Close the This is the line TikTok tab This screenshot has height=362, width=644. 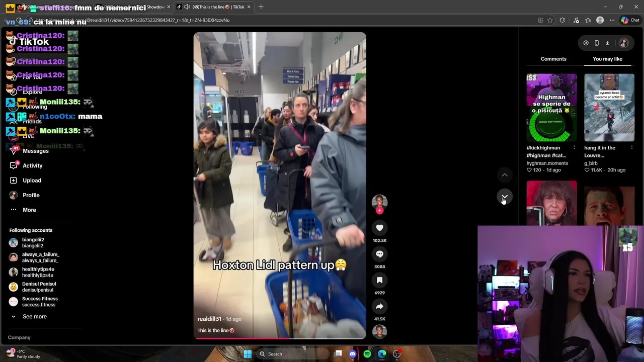[249, 7]
